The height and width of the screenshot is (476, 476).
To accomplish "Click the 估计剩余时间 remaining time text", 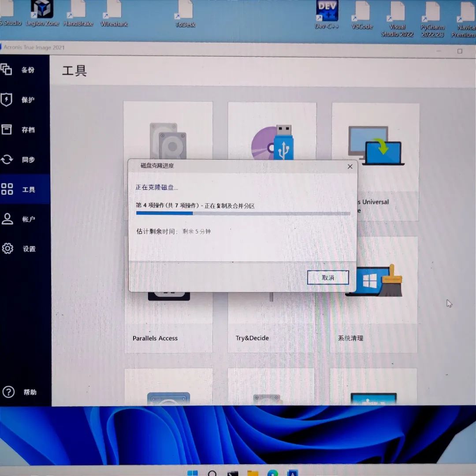I will (173, 231).
